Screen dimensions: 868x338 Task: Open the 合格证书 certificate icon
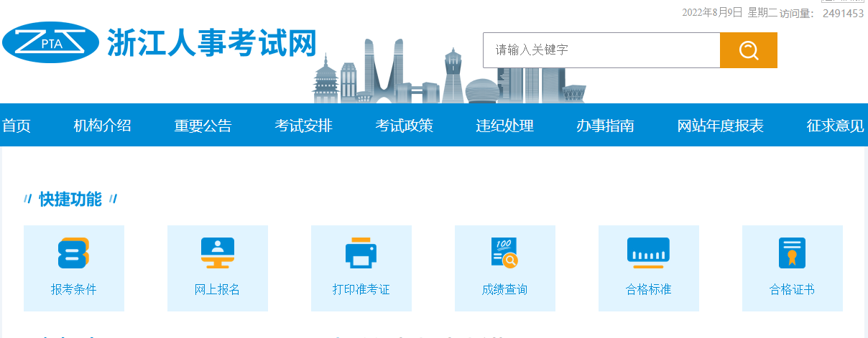(792, 253)
